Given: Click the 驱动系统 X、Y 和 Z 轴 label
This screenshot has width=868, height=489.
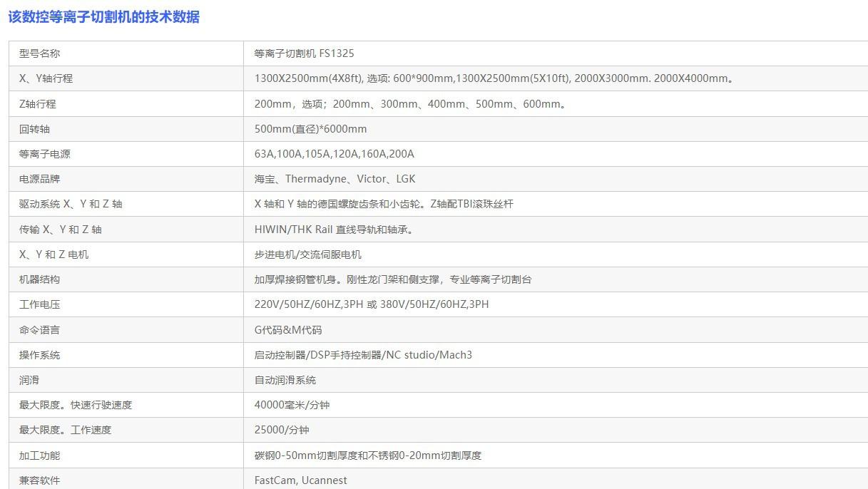Looking at the screenshot, I should pos(71,204).
